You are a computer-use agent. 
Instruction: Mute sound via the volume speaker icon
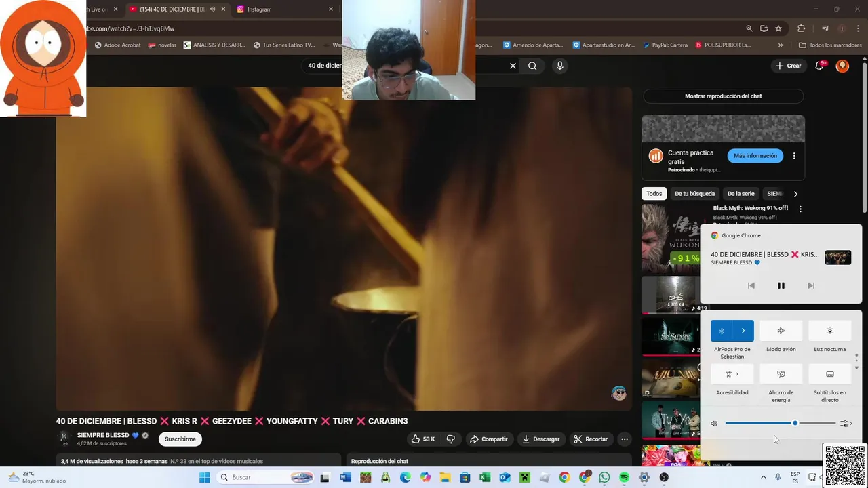point(714,424)
